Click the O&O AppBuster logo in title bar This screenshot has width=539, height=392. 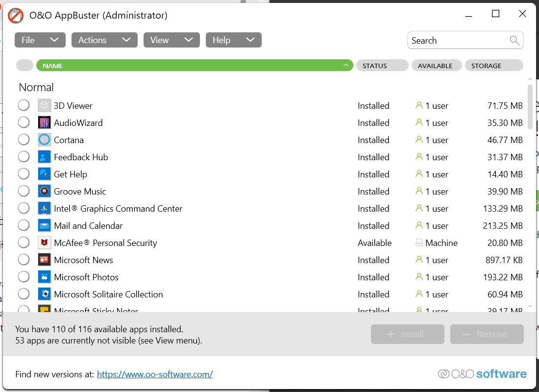coord(15,15)
